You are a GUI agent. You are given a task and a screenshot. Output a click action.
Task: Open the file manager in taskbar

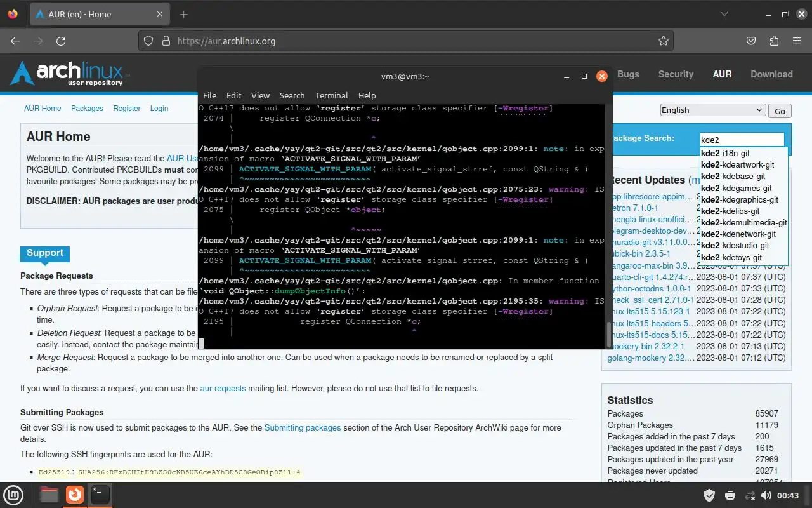(x=49, y=495)
